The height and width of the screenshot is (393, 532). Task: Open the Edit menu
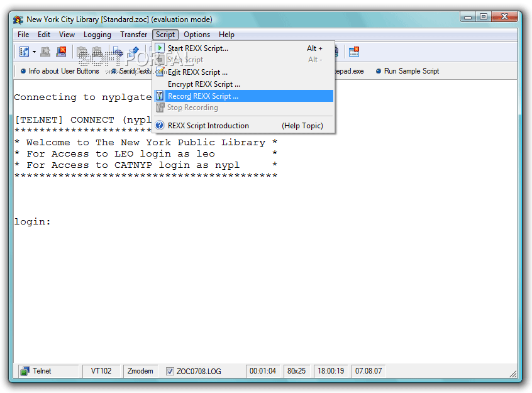pyautogui.click(x=44, y=35)
